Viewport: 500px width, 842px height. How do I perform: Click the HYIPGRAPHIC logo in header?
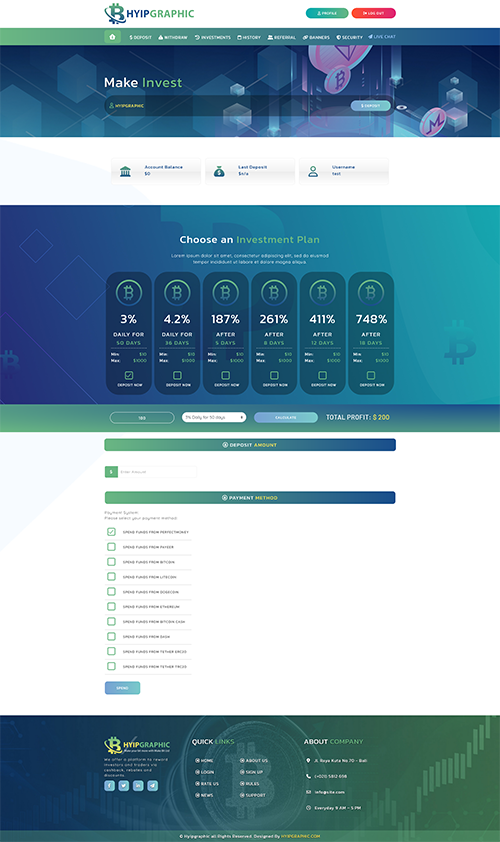click(149, 13)
